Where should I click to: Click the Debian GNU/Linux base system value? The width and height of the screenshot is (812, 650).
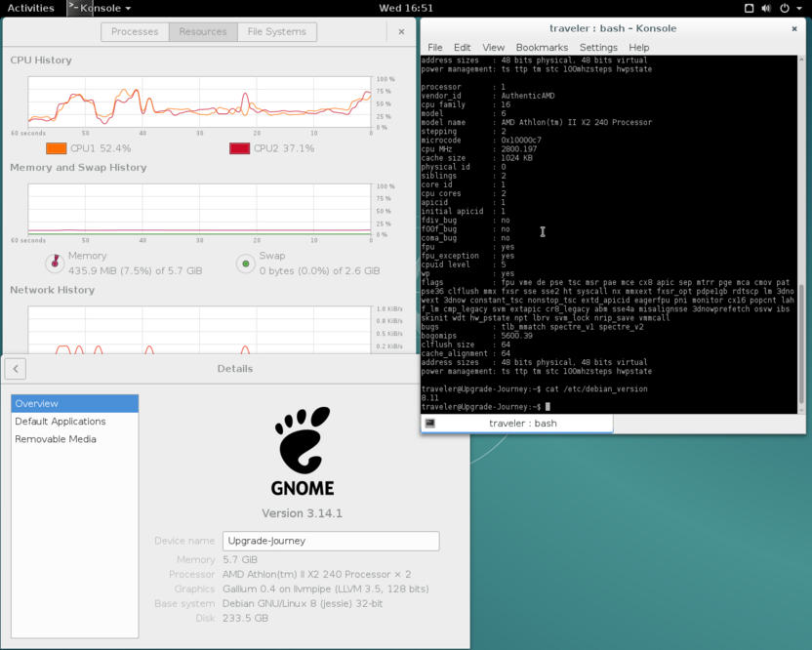[303, 603]
